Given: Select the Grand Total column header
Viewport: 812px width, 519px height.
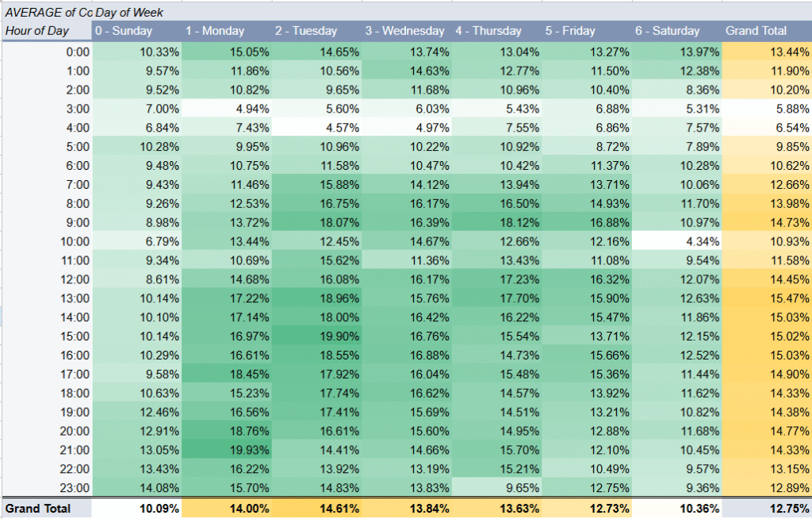Looking at the screenshot, I should [756, 31].
